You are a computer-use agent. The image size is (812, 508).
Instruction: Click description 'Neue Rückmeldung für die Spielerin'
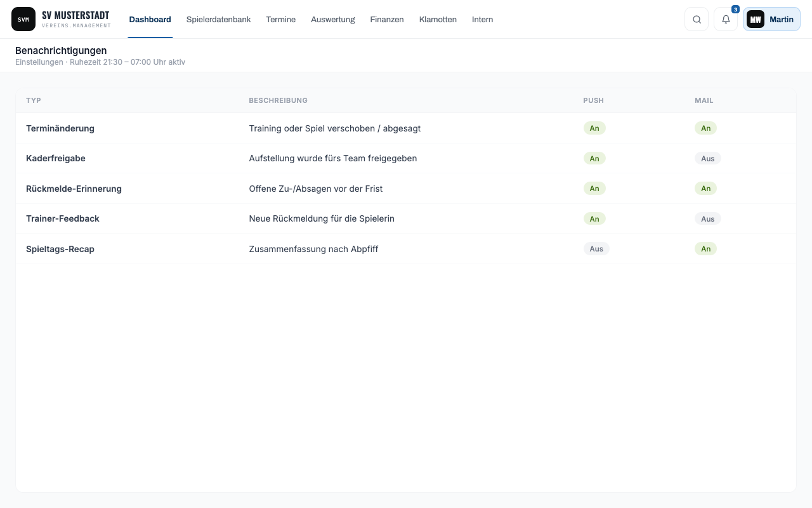(x=322, y=218)
